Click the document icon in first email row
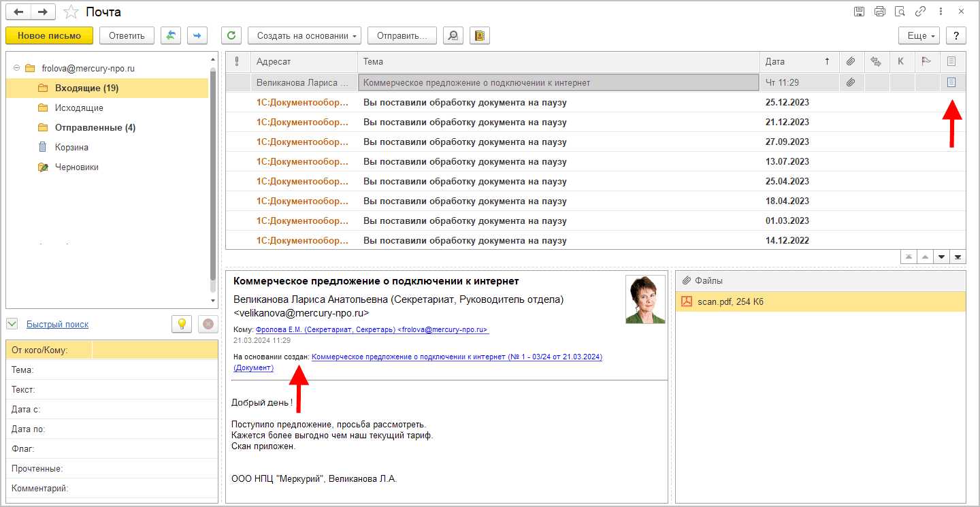Viewport: 980px width, 507px height. pos(952,82)
